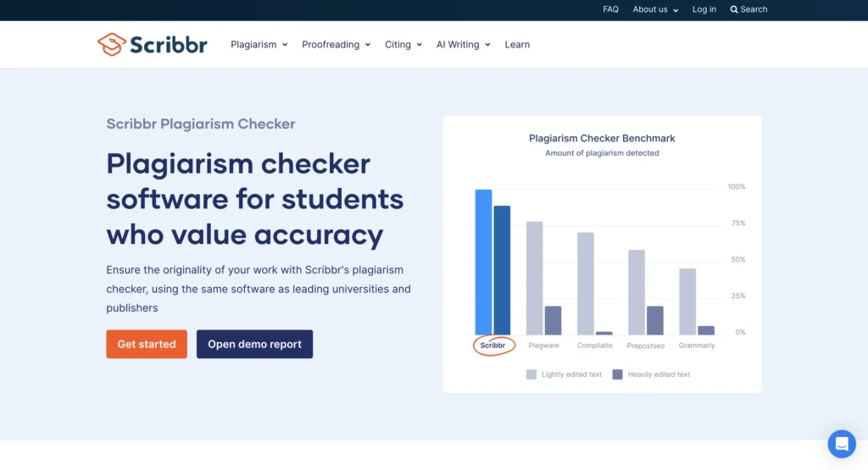Click the Open demo report button
The width and height of the screenshot is (868, 470).
[x=254, y=344]
